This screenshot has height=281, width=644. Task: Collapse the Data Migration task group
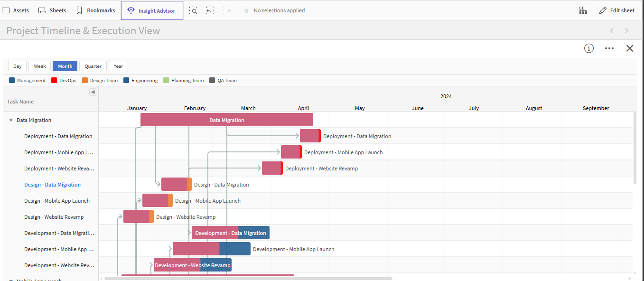coord(11,121)
